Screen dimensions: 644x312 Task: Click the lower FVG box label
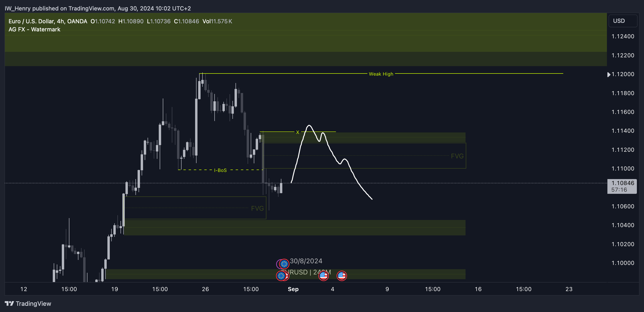tap(257, 208)
